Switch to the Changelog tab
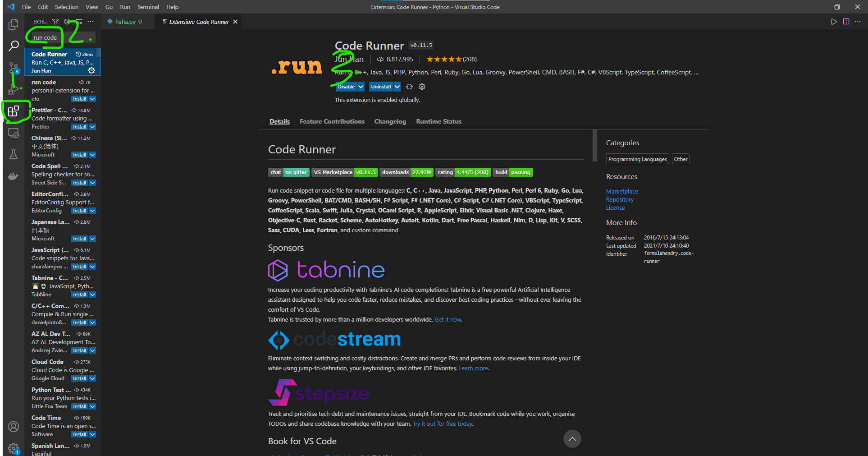The height and width of the screenshot is (456, 868). point(390,121)
